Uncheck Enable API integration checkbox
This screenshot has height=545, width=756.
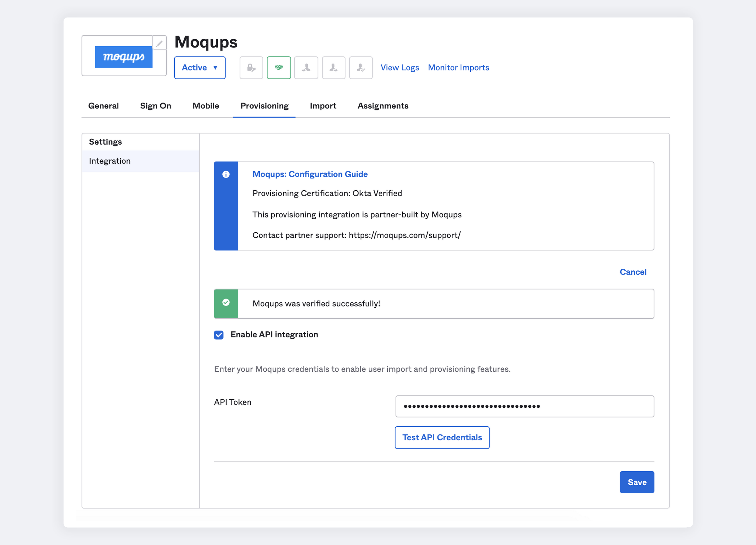coord(219,335)
